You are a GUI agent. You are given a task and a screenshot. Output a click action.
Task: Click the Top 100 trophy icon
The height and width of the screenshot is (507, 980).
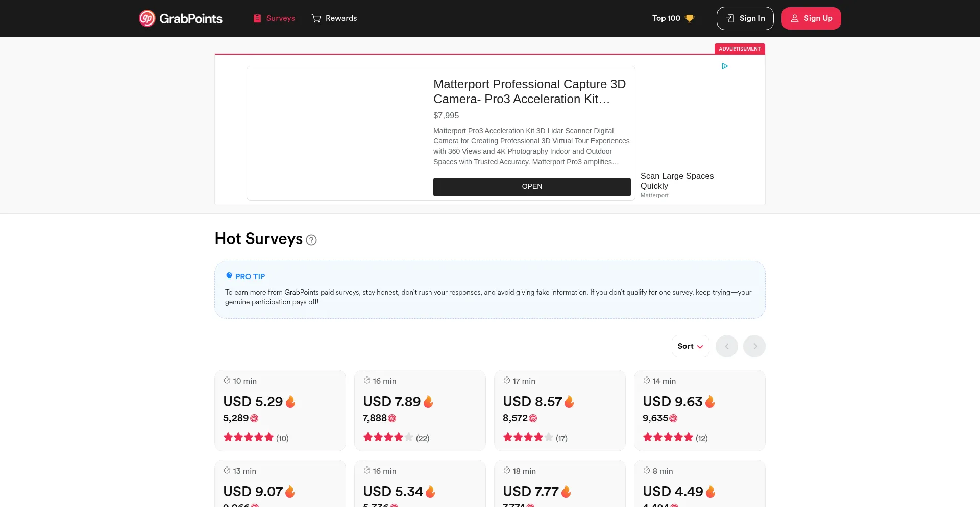coord(690,18)
